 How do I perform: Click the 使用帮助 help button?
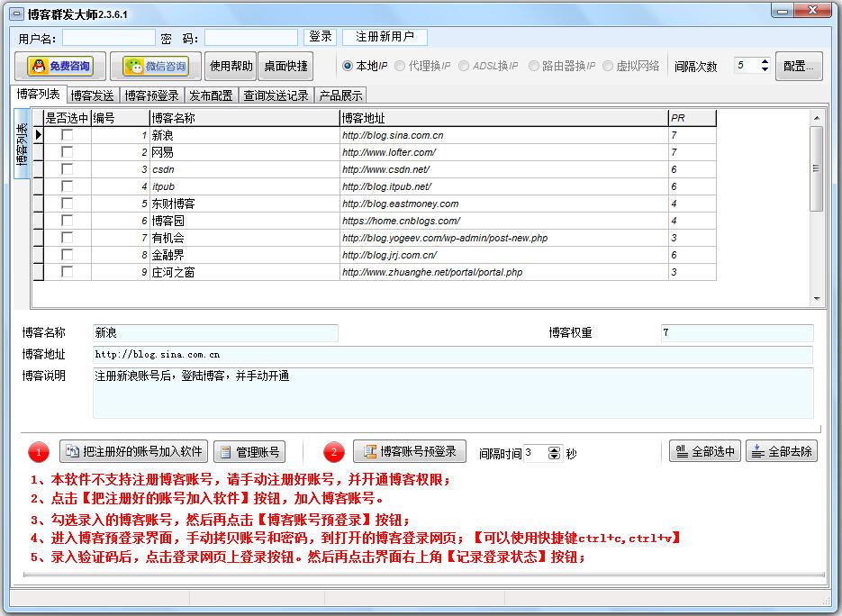[x=230, y=65]
